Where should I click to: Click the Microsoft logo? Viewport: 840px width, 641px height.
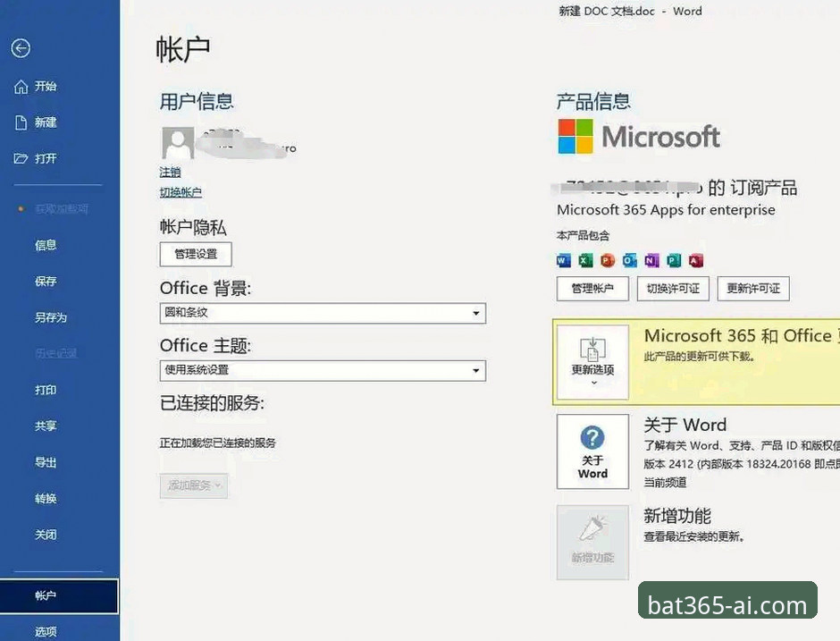(639, 136)
